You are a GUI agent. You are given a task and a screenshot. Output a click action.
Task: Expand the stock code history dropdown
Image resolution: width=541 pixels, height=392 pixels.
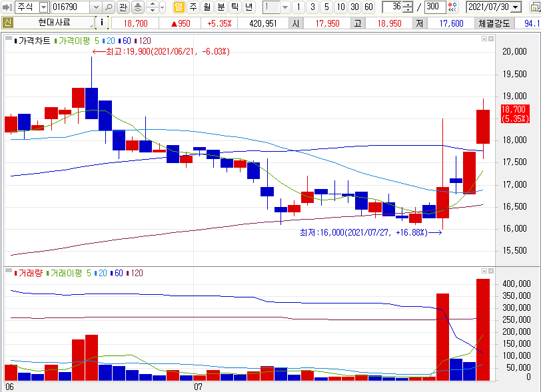click(x=96, y=7)
